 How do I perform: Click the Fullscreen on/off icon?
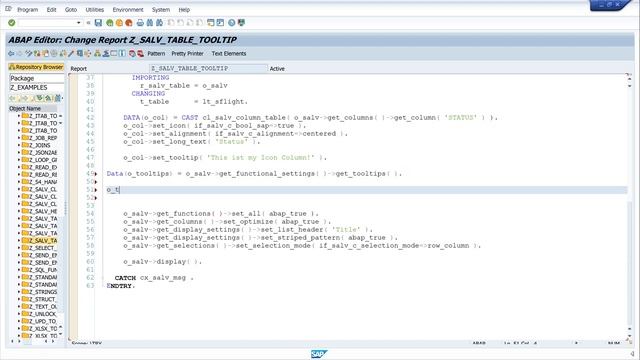[x=114, y=53]
